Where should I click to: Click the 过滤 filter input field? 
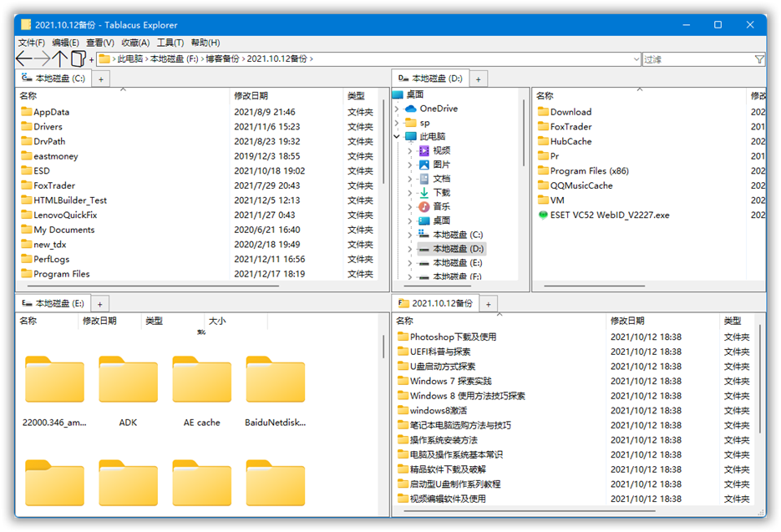tap(696, 59)
